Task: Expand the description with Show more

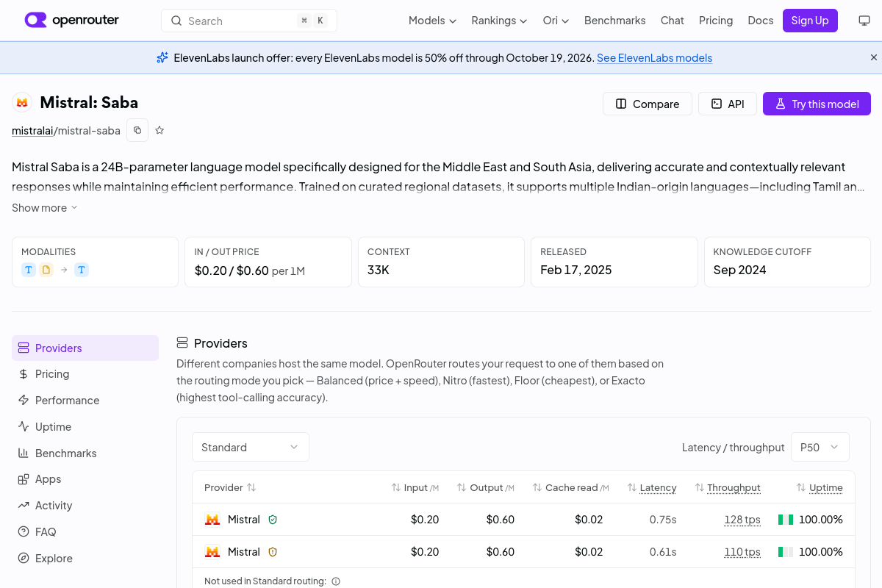Action: point(44,208)
